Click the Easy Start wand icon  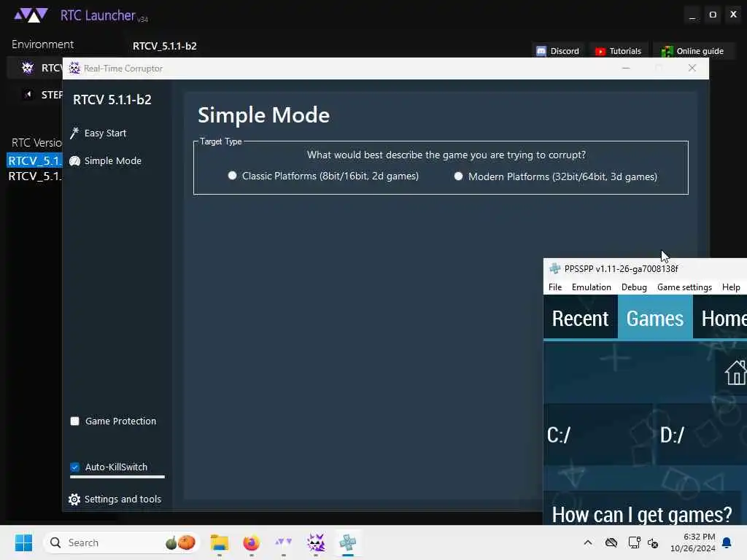(x=74, y=133)
